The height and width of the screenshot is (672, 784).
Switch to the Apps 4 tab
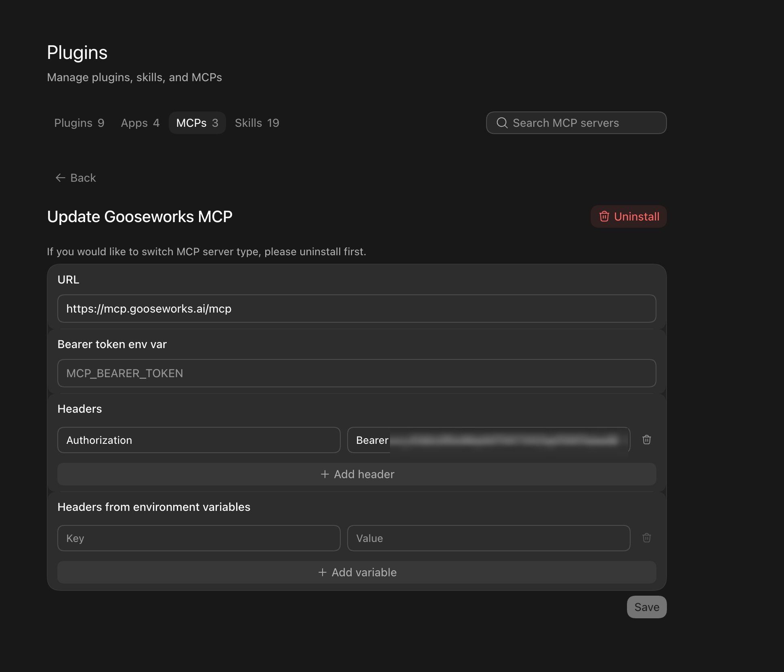(140, 123)
